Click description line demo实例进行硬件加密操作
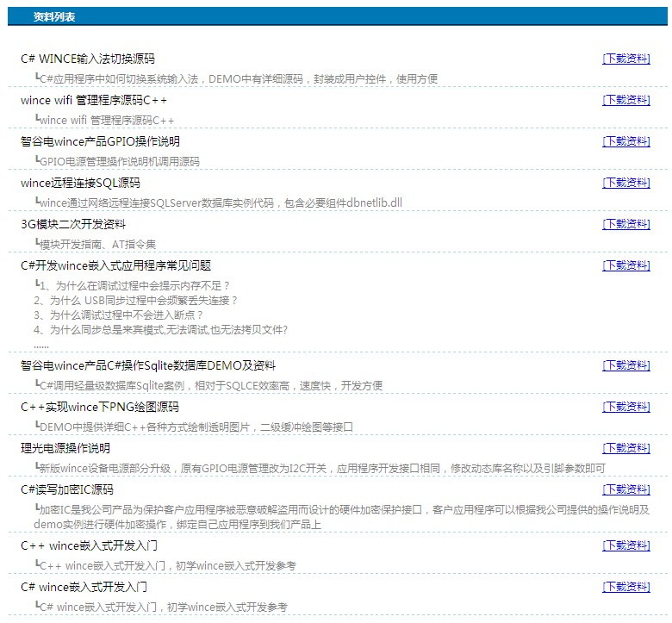 tap(177, 525)
